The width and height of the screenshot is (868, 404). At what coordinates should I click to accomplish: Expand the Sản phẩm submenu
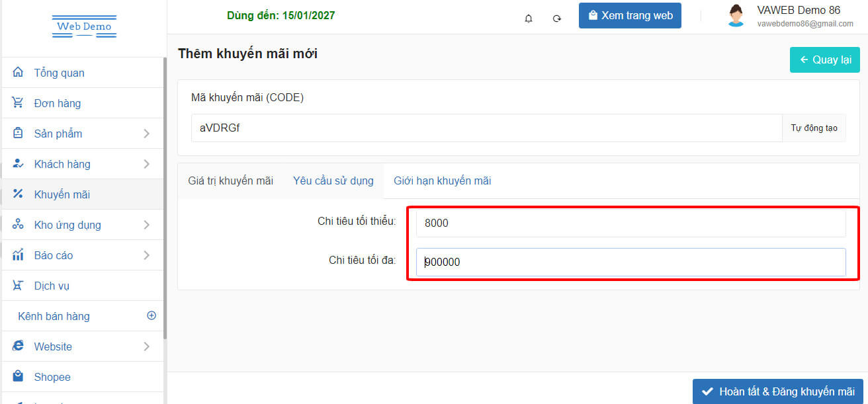tap(146, 134)
